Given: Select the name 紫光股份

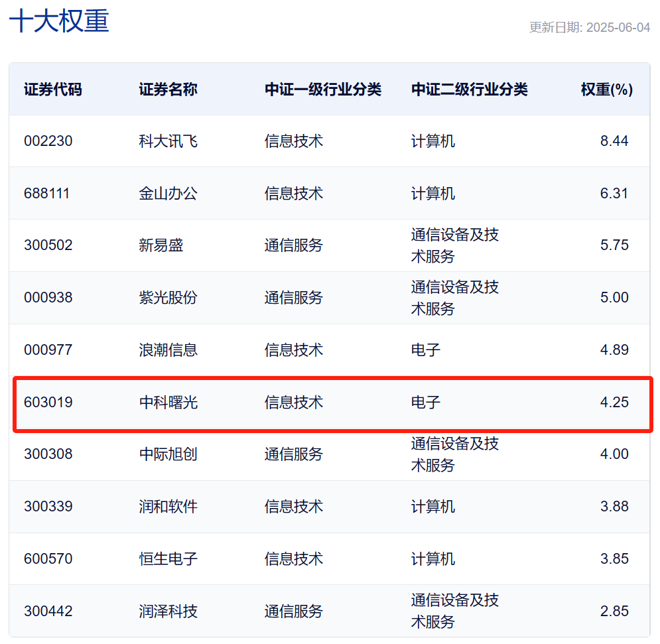Looking at the screenshot, I should (168, 298).
